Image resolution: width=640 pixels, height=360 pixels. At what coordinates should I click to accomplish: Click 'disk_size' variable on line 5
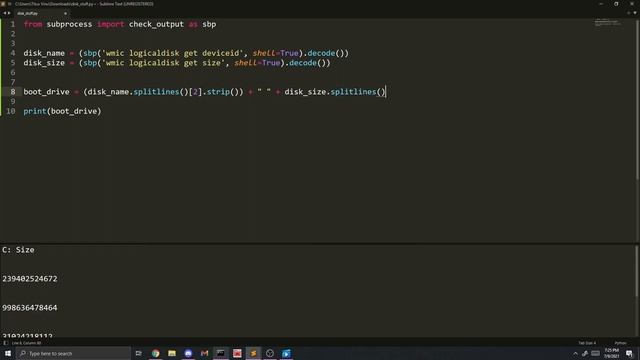click(x=44, y=63)
